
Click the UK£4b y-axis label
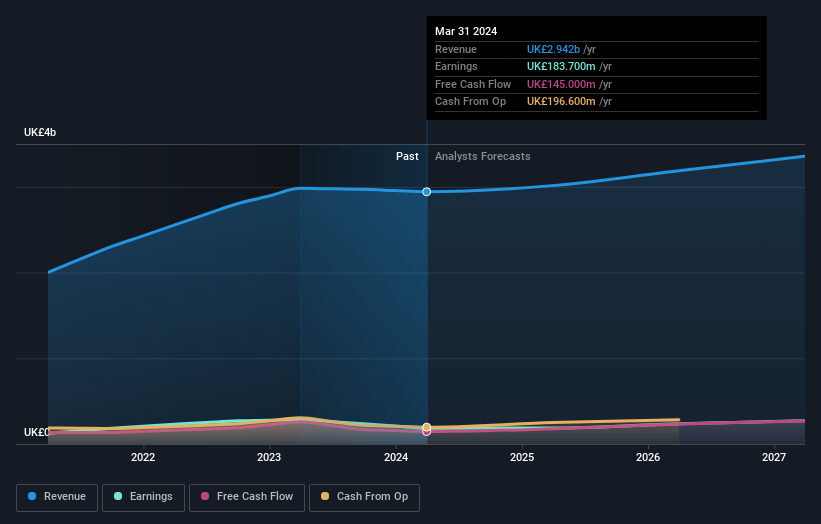40,132
